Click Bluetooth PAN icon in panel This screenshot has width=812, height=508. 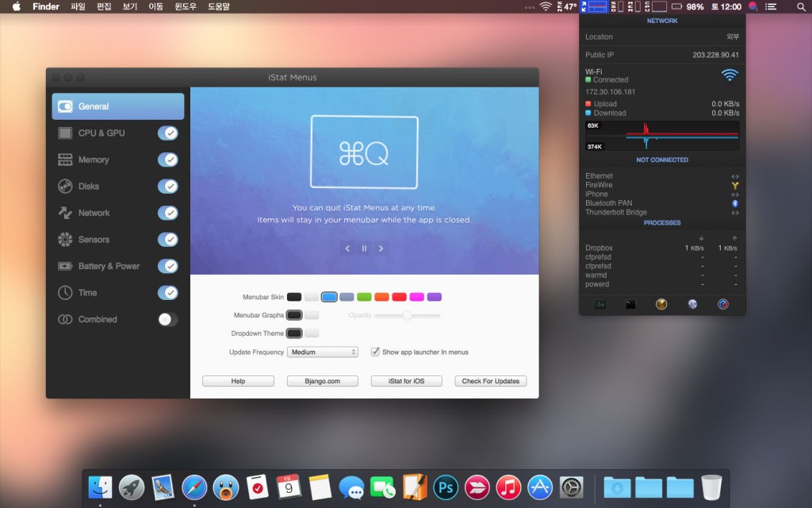pyautogui.click(x=735, y=203)
